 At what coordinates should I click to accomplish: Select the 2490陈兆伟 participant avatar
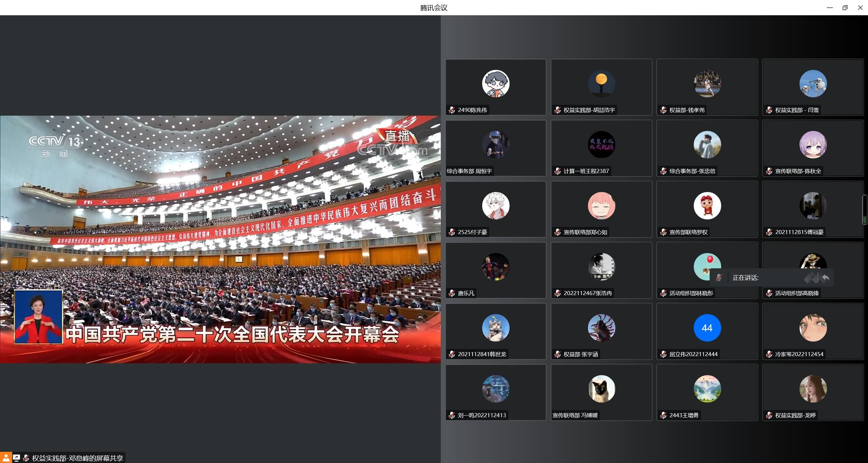click(x=496, y=83)
